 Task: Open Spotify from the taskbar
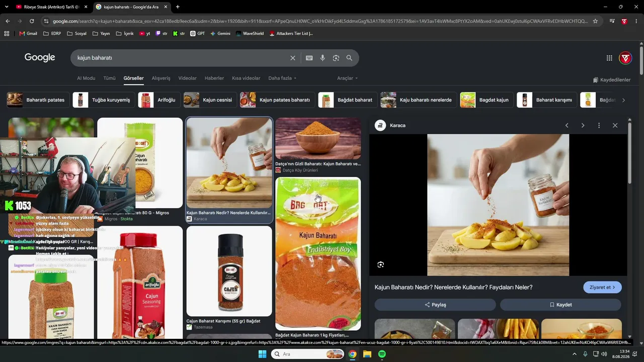coord(382,354)
